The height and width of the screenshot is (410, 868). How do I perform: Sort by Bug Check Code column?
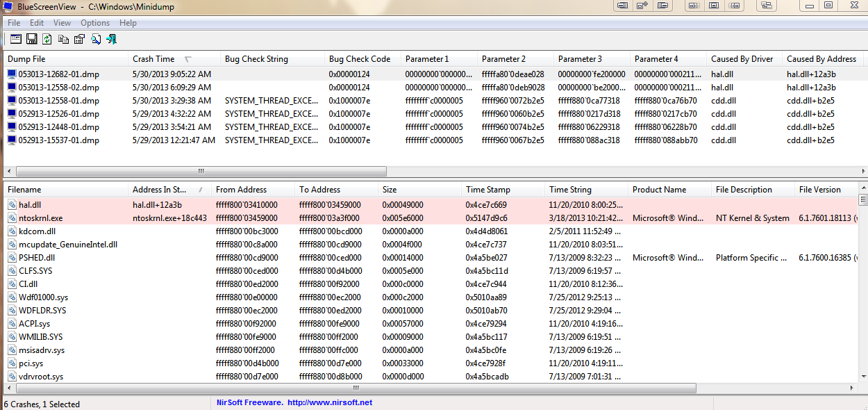[362, 59]
